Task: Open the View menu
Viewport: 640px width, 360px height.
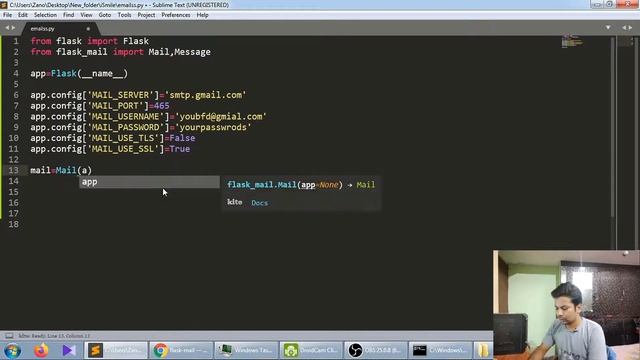Action: coord(86,15)
